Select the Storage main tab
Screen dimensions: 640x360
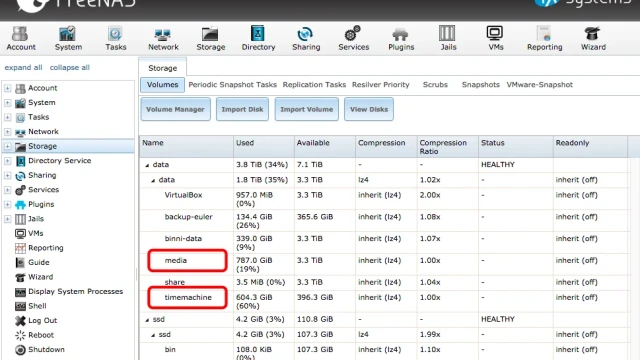point(162,68)
